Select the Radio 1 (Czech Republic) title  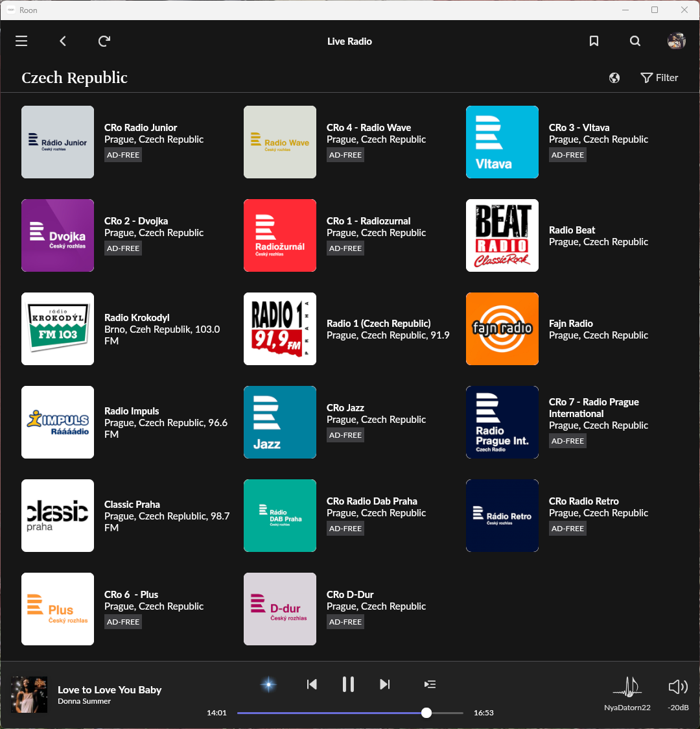(x=379, y=324)
